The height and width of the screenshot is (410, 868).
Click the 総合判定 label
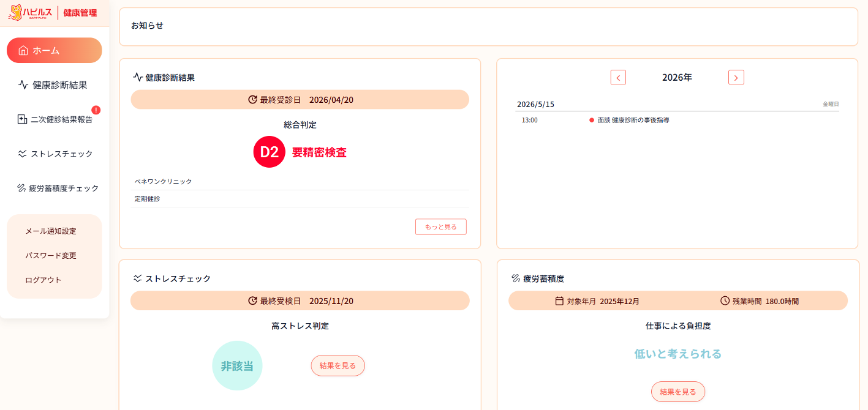pos(300,124)
